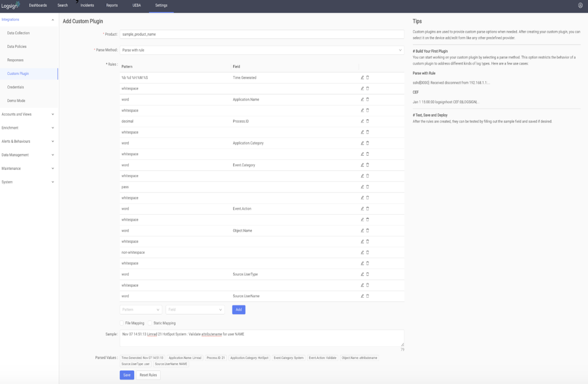Image resolution: width=588 pixels, height=384 pixels.
Task: Enable the File Mapping checkbox
Action: pos(122,323)
